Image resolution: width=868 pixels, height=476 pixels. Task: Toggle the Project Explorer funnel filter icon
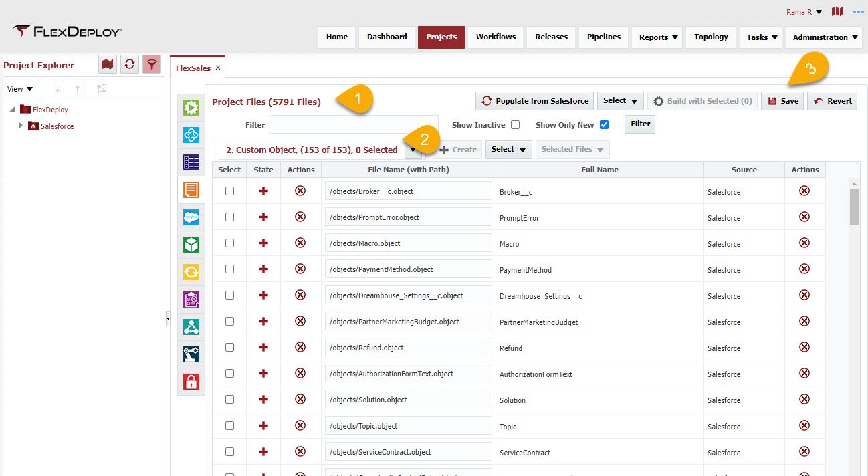(152, 64)
